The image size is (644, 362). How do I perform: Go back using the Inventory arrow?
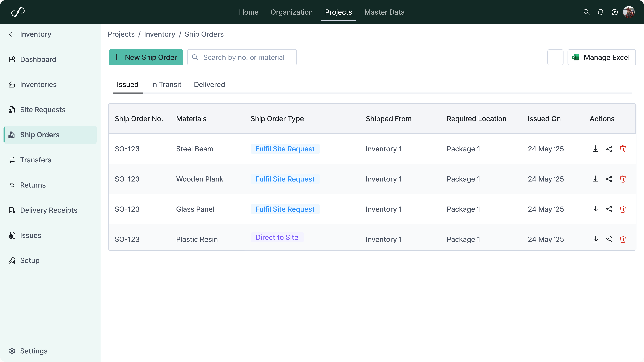point(12,34)
